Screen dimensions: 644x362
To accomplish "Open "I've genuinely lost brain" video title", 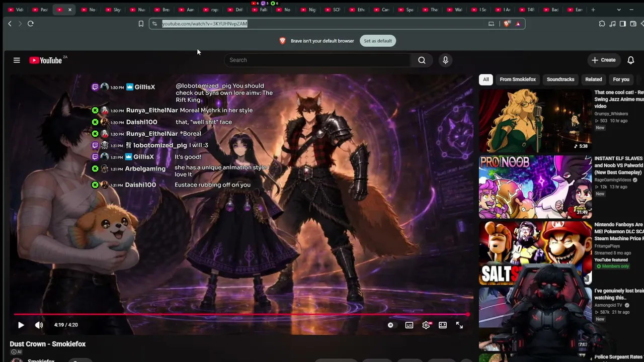I will pyautogui.click(x=619, y=294).
